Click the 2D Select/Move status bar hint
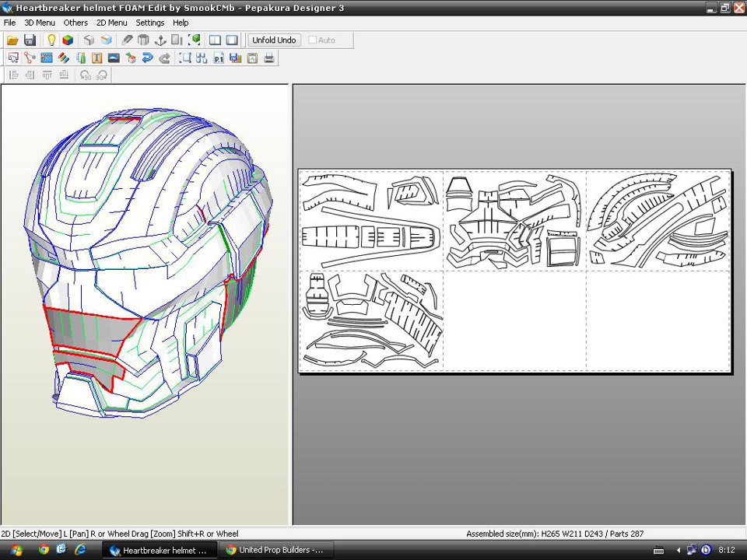The image size is (747, 560). [120, 534]
